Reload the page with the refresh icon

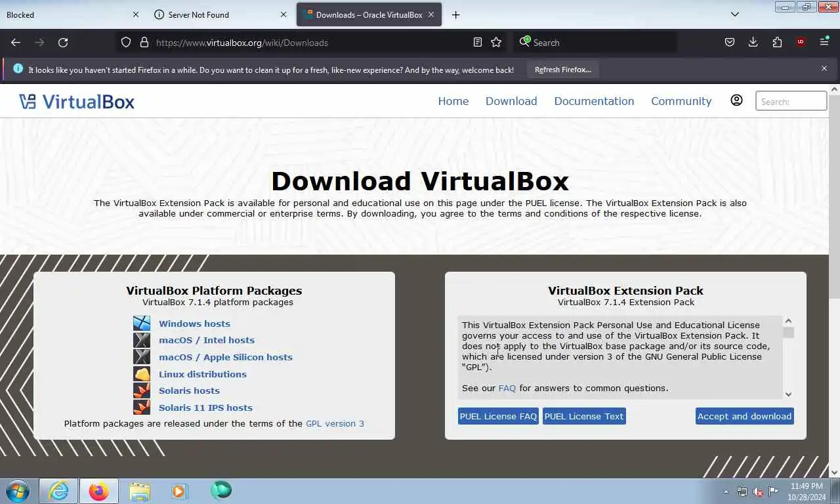pyautogui.click(x=63, y=42)
